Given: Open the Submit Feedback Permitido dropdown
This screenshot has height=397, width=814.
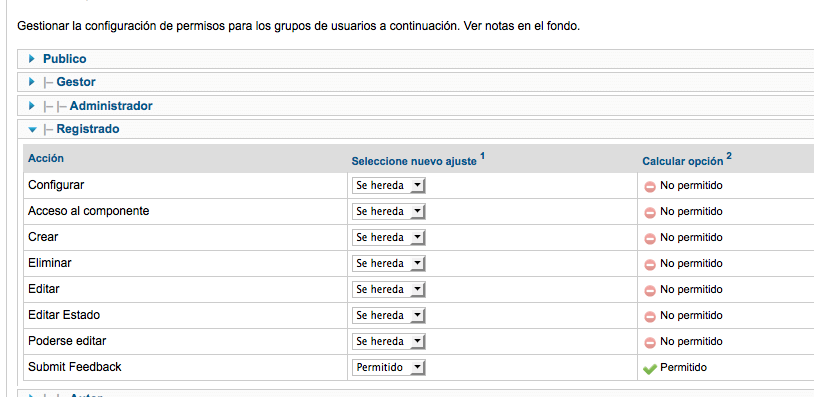Looking at the screenshot, I should click(388, 367).
